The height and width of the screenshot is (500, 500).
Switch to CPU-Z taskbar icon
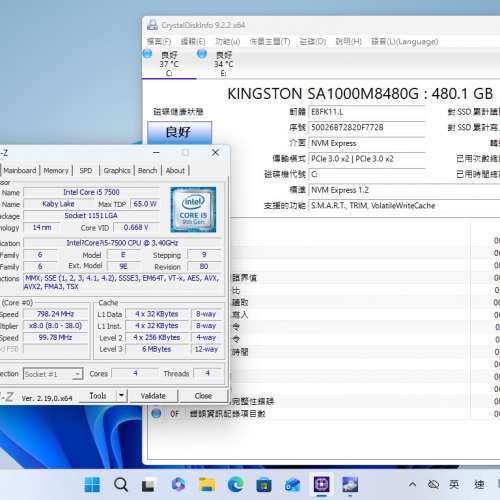pyautogui.click(x=321, y=484)
